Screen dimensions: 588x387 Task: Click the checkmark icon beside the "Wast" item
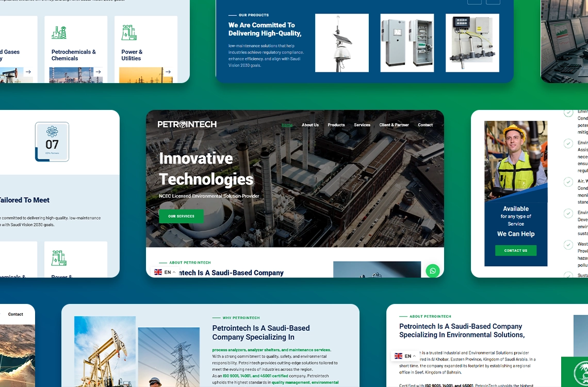click(568, 245)
